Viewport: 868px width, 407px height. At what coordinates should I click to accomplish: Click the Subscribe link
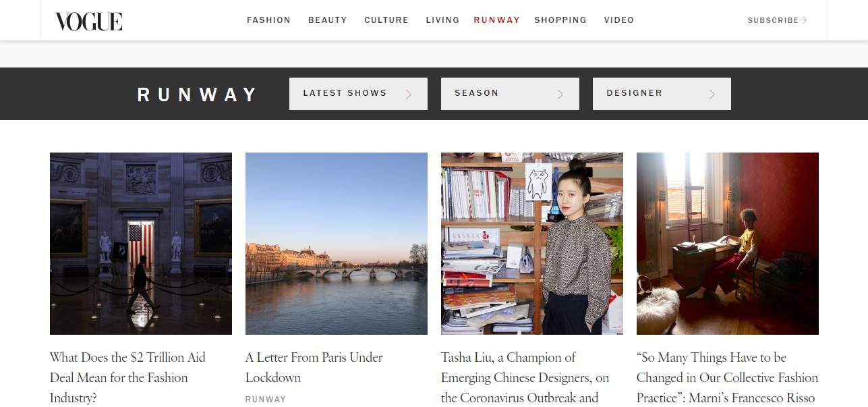pyautogui.click(x=773, y=20)
